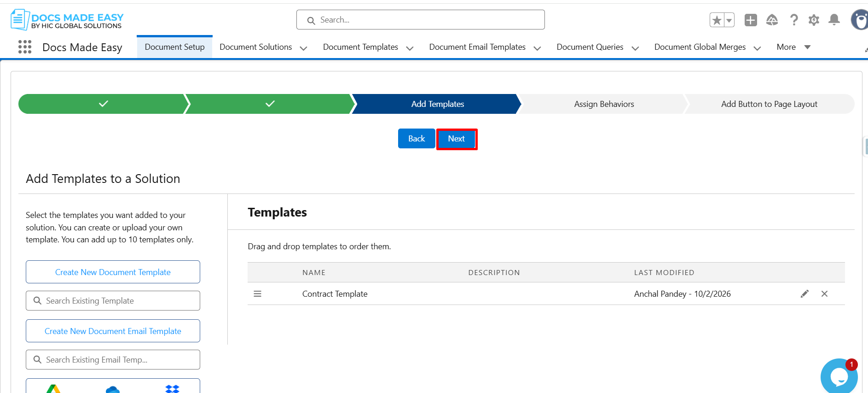The width and height of the screenshot is (868, 393).
Task: Open the More navigation menu
Action: click(x=793, y=47)
